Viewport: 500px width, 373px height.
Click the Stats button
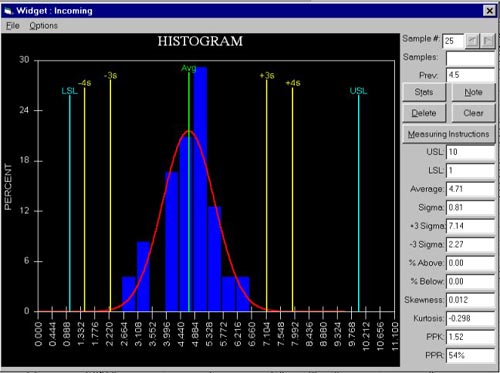[x=424, y=92]
